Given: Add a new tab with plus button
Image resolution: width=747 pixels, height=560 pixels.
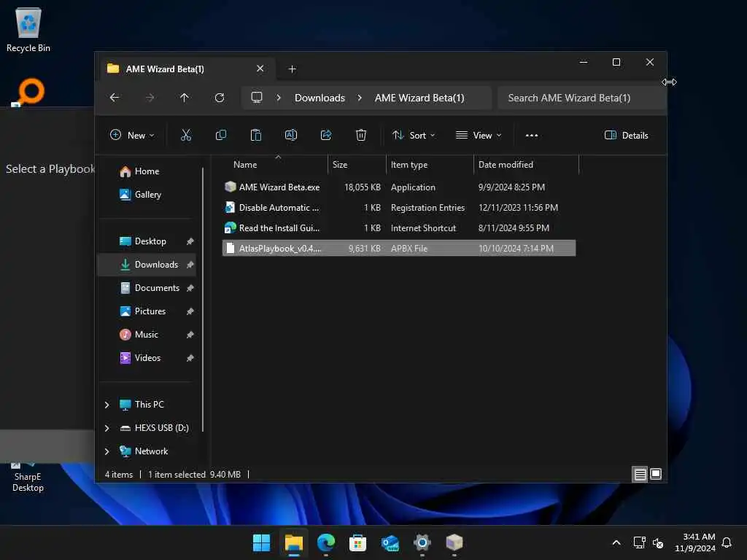Looking at the screenshot, I should coord(292,69).
